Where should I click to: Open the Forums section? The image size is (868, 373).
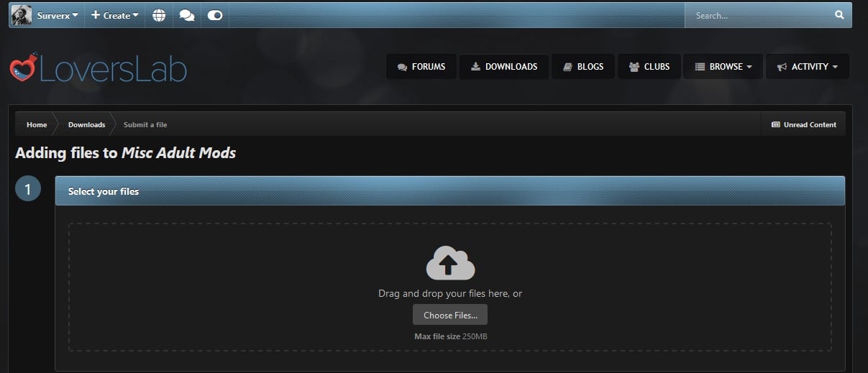pos(421,66)
